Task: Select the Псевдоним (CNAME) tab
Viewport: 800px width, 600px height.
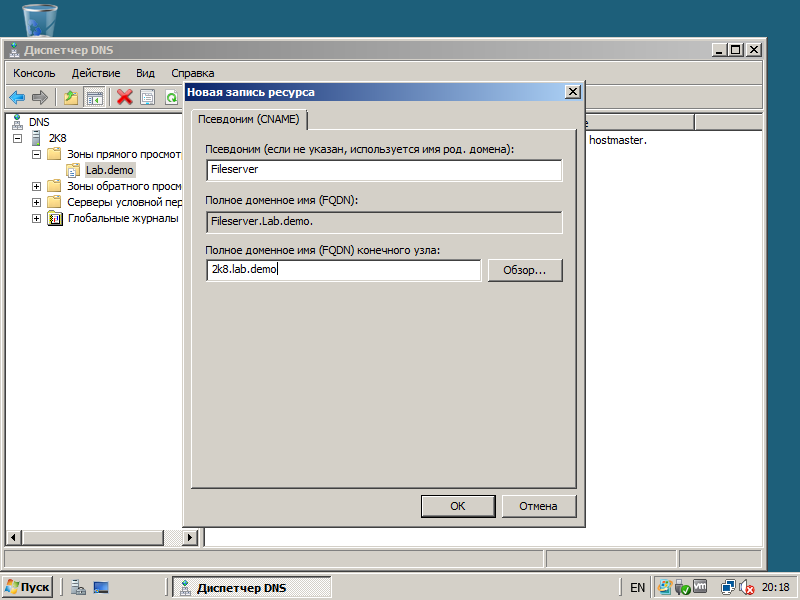Action: (248, 119)
